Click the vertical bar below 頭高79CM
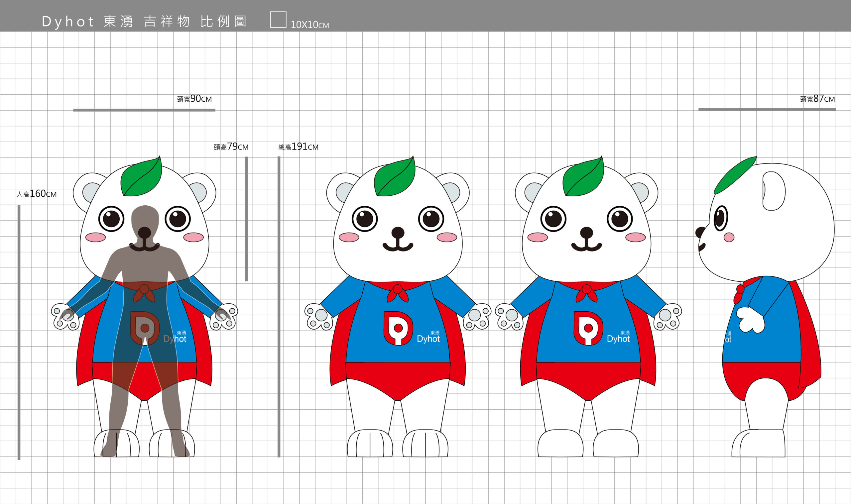This screenshot has height=504, width=851. pyautogui.click(x=247, y=219)
